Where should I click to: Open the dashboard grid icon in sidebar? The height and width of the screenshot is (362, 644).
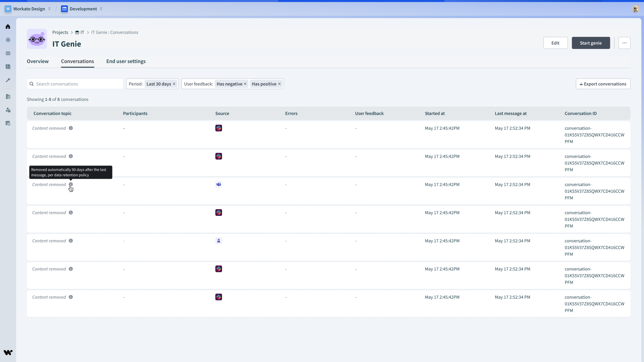click(x=8, y=67)
